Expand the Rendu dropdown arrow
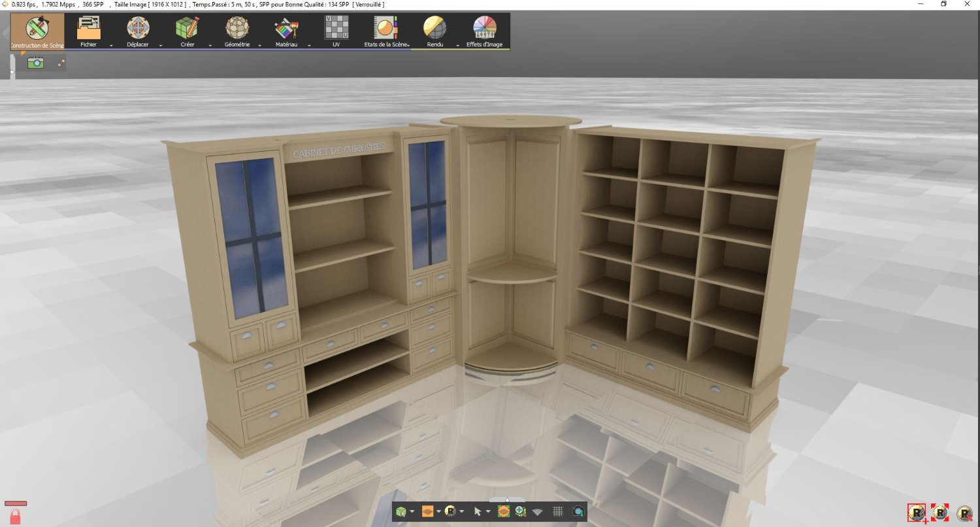Viewport: 980px width, 527px height. tap(457, 46)
